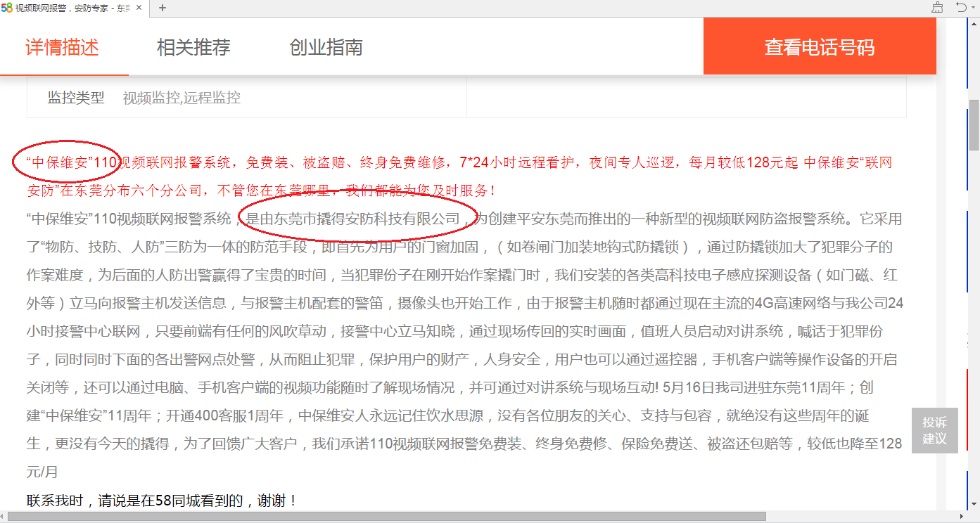Screen dimensions: 980x523
Task: Click the broom cleanup icon
Action: click(937, 8)
